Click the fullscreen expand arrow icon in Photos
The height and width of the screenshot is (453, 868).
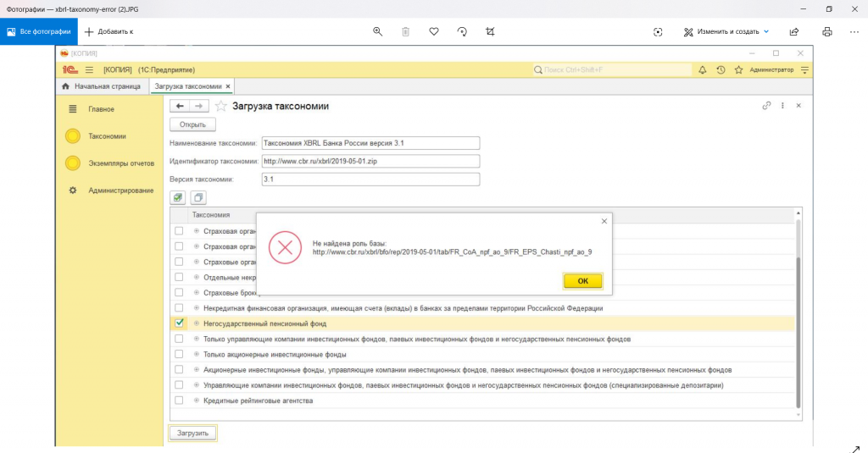click(x=855, y=449)
